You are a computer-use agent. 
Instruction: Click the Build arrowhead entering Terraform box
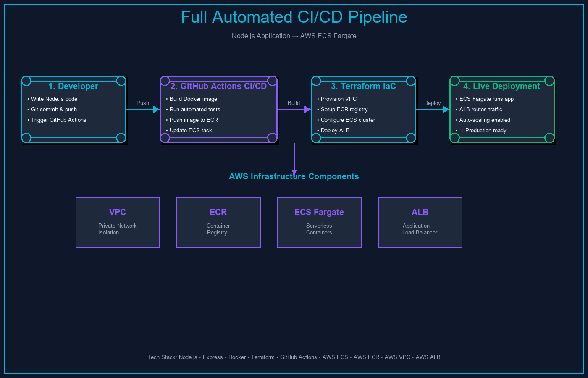(x=308, y=110)
